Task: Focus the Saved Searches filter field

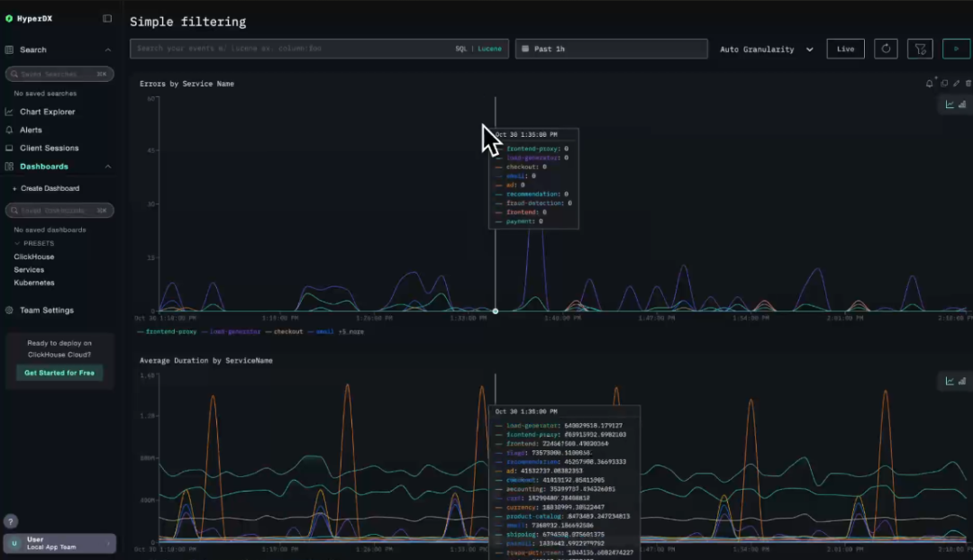Action: 59,74
